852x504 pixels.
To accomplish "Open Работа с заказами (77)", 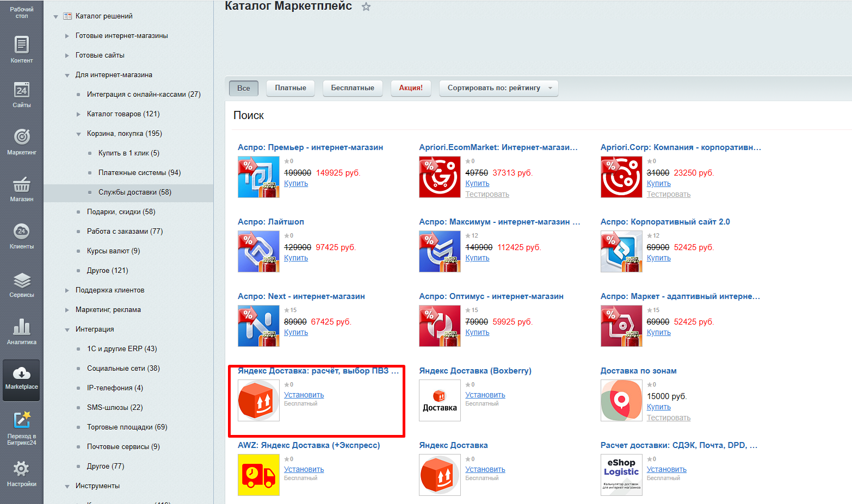I will coord(125,232).
